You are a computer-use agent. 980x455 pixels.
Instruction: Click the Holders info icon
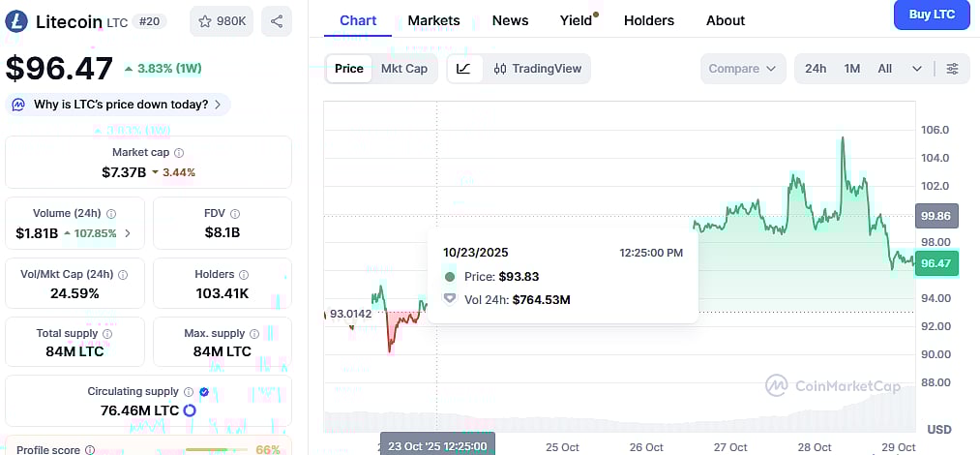click(x=243, y=275)
